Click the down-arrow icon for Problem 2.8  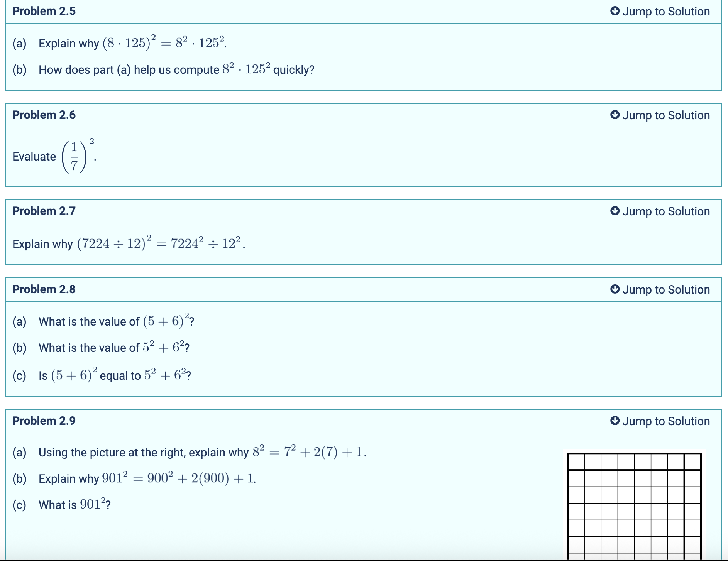tap(615, 289)
